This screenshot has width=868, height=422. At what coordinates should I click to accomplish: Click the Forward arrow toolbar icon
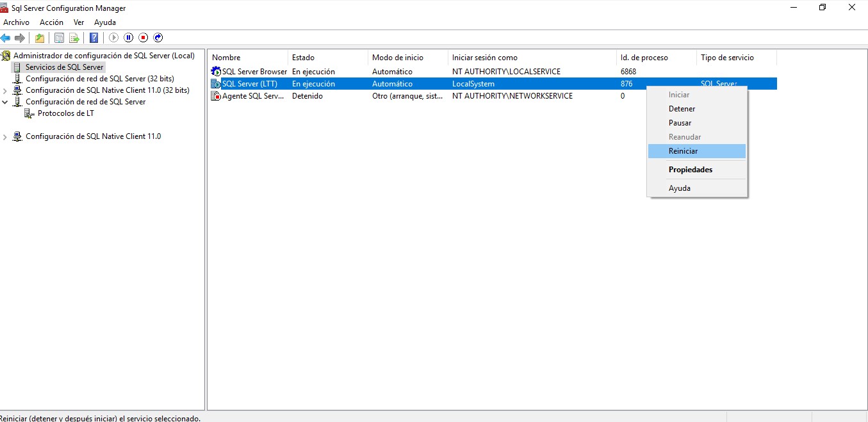[x=20, y=38]
